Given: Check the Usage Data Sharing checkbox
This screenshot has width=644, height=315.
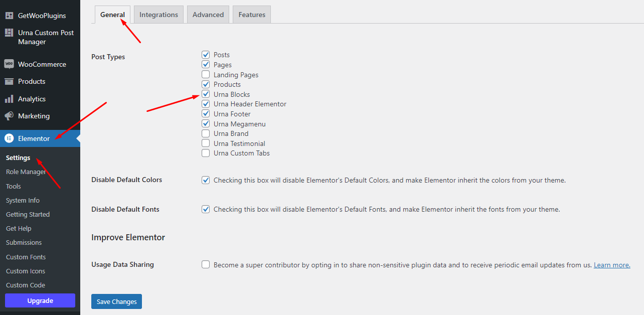Looking at the screenshot, I should [x=206, y=264].
